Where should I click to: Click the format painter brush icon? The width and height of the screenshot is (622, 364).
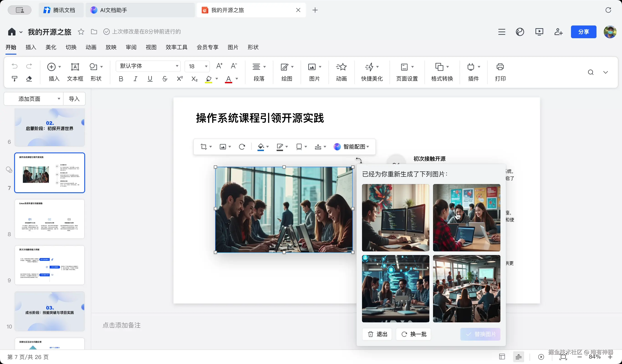coord(14,79)
